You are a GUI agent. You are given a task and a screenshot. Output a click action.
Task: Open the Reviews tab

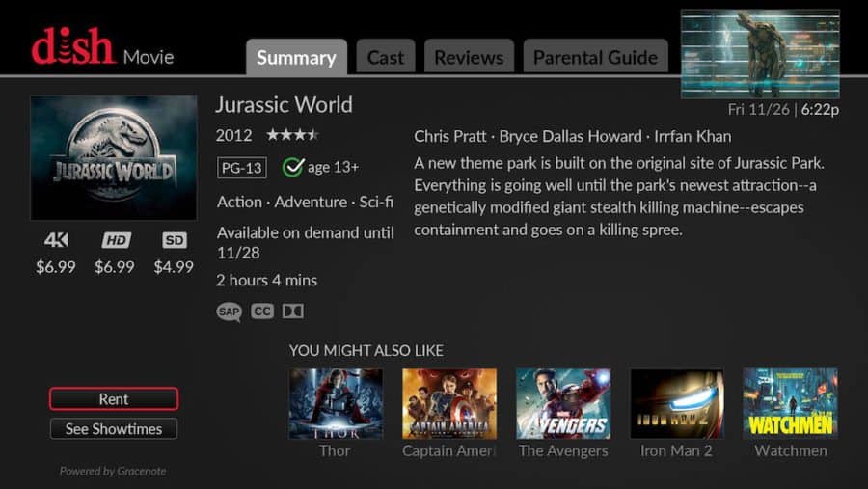pos(469,57)
